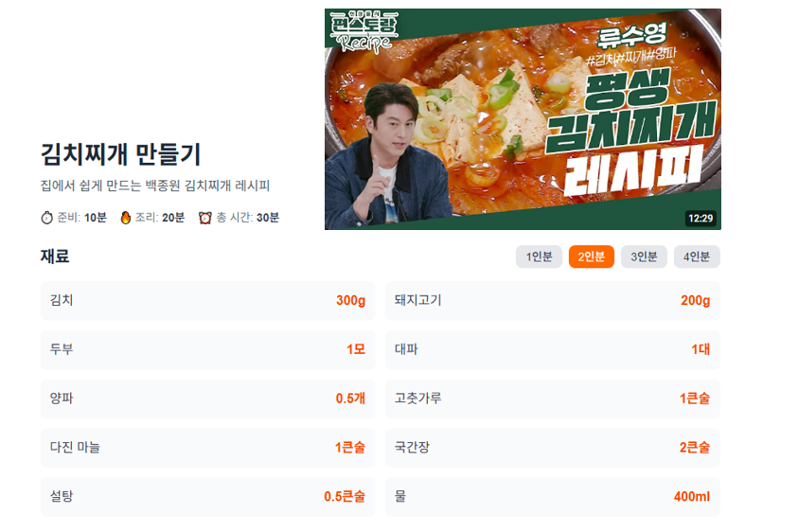
Task: Switch servings to 3인분
Action: (644, 257)
